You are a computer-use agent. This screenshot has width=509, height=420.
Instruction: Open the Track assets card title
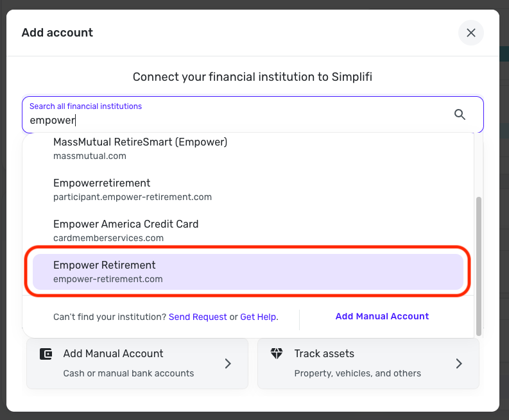[x=324, y=353]
